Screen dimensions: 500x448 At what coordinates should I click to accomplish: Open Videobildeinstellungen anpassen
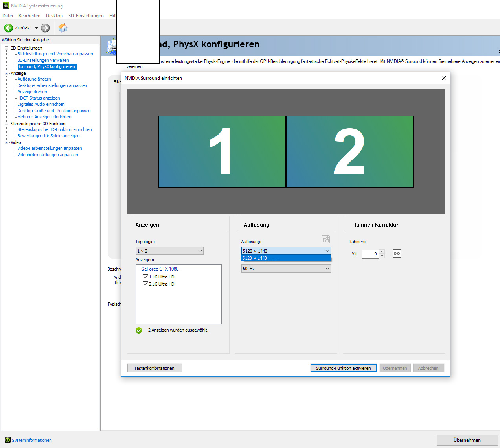pos(48,155)
